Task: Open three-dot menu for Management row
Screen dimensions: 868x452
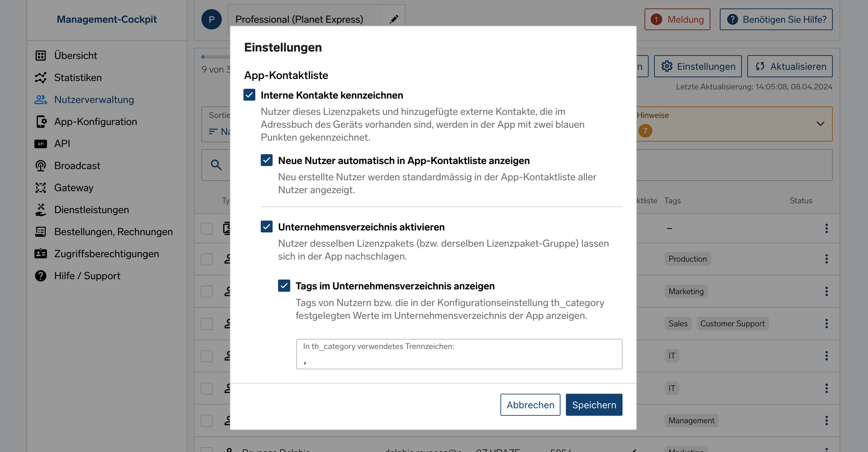Action: click(826, 420)
